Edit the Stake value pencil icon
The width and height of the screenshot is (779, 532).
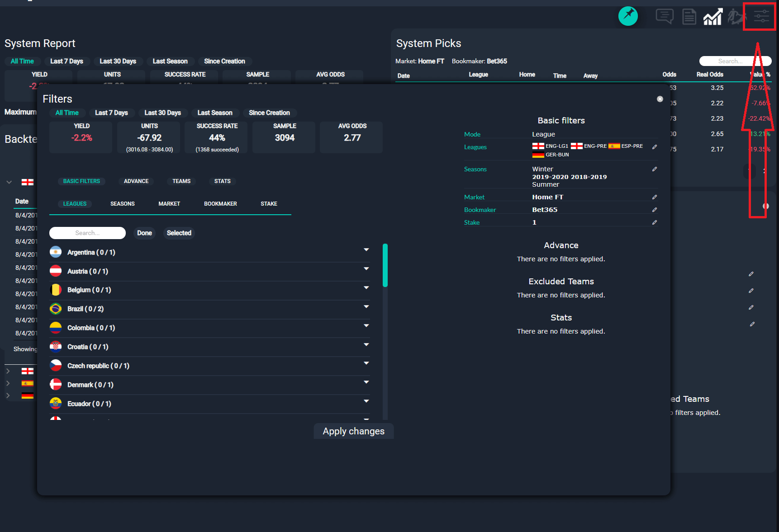[655, 222]
